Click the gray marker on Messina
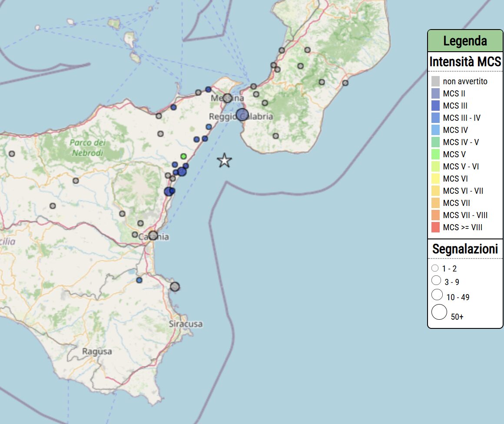The image size is (504, 424). tap(227, 98)
